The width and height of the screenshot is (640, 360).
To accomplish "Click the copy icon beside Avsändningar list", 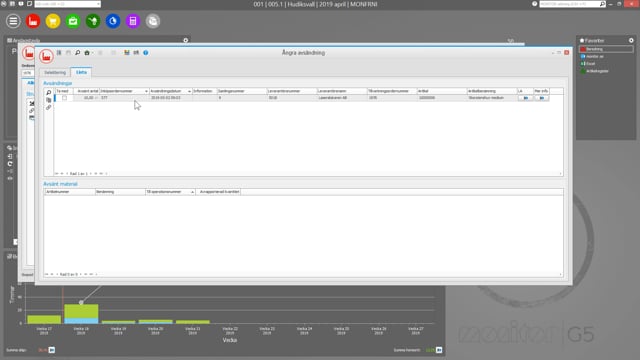I will click(x=49, y=100).
